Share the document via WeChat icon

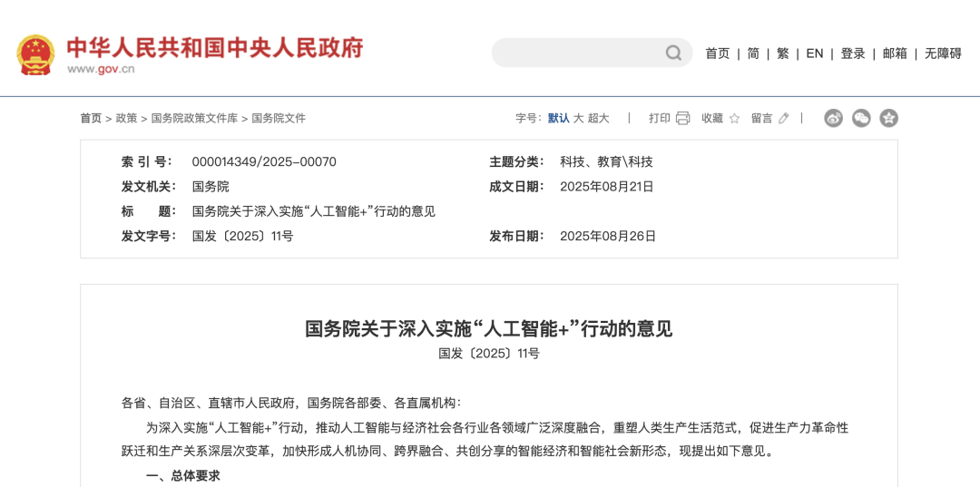[861, 118]
